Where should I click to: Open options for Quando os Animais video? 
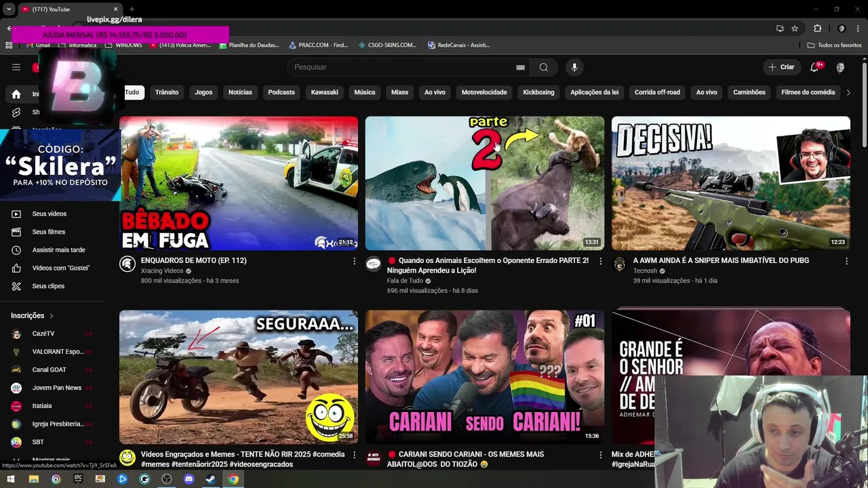(x=600, y=261)
